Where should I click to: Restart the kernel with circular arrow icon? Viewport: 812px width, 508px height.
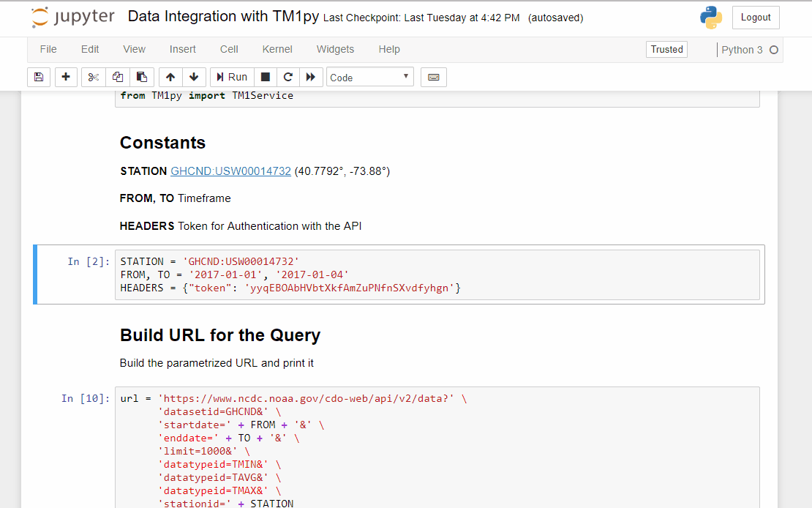(288, 77)
